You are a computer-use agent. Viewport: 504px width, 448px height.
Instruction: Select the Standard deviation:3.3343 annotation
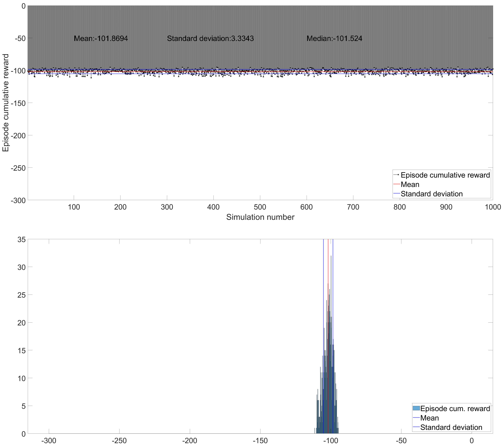[x=210, y=39]
